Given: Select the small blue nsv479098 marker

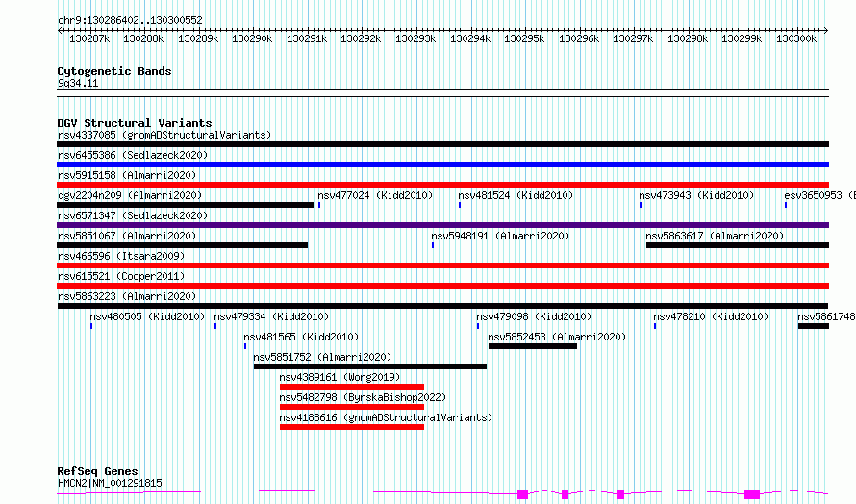Looking at the screenshot, I should coord(478,326).
